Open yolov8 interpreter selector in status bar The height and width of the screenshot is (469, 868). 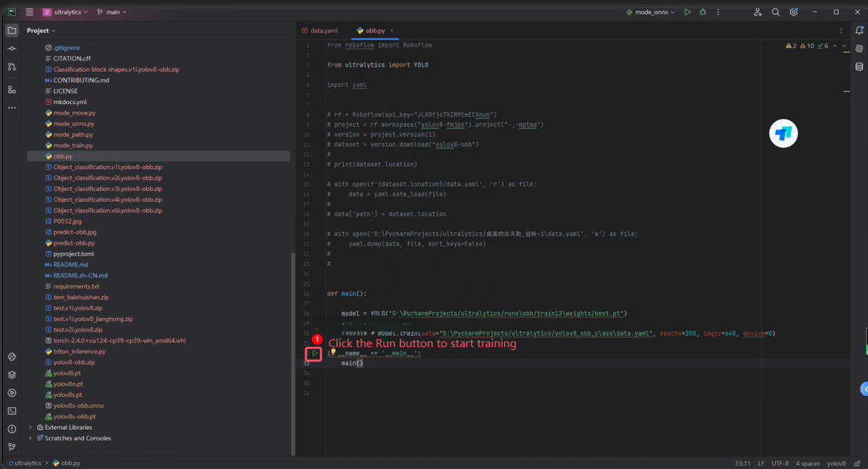tap(836, 463)
